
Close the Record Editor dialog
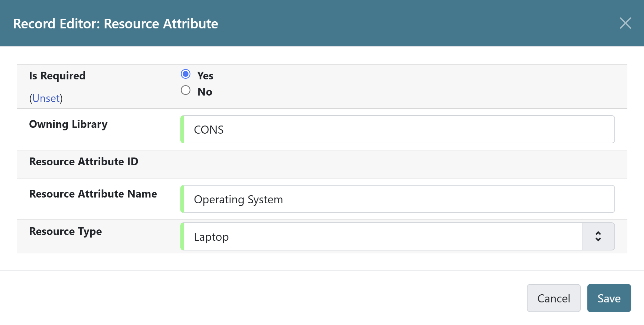(625, 23)
